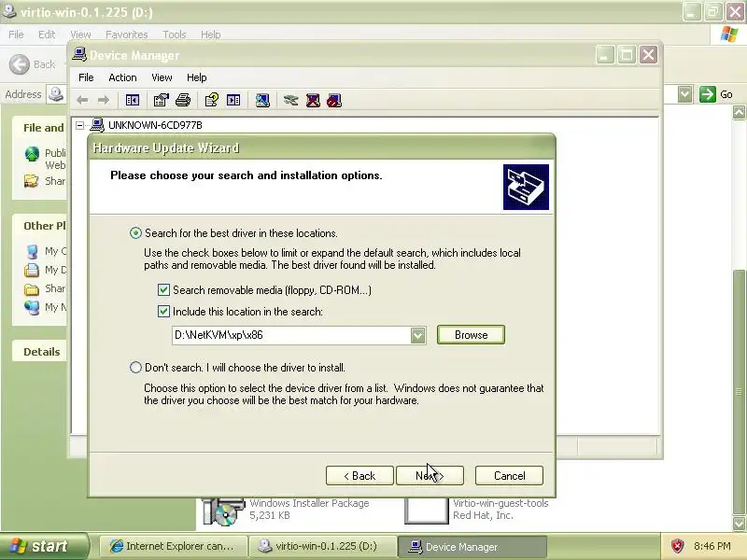Screen dimensions: 747x560
Task: Open Favorites menu in Explorer window
Action: [x=127, y=35]
